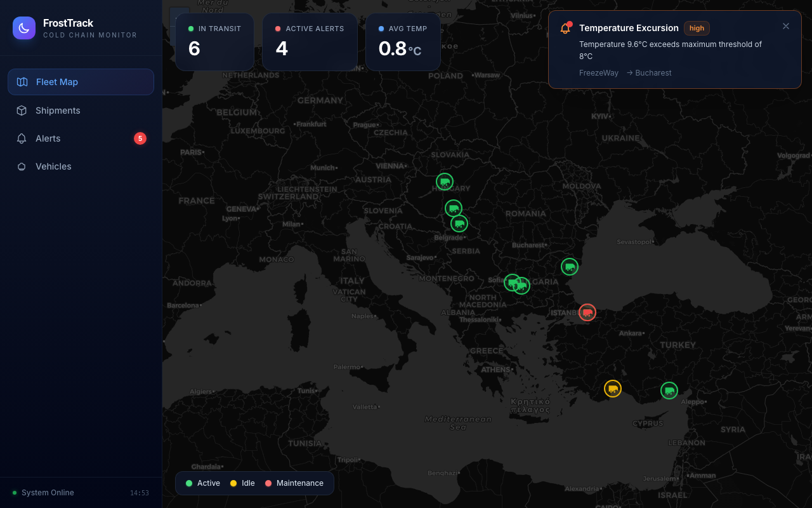Click the Active legend entry
Viewport: 812px width, 508px height.
[x=203, y=483]
